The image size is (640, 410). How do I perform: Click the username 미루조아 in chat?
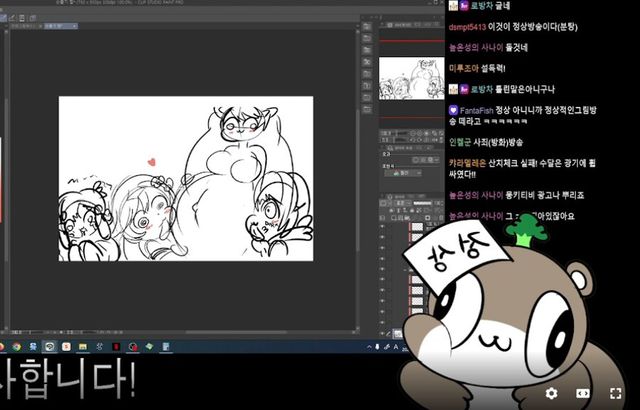coord(464,68)
